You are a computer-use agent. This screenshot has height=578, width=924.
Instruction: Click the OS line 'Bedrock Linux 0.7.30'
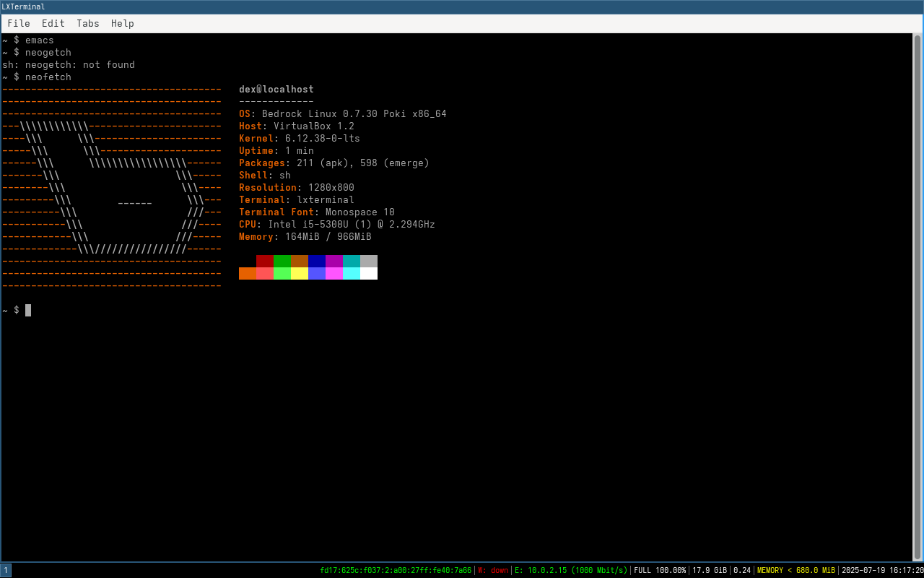(x=343, y=114)
